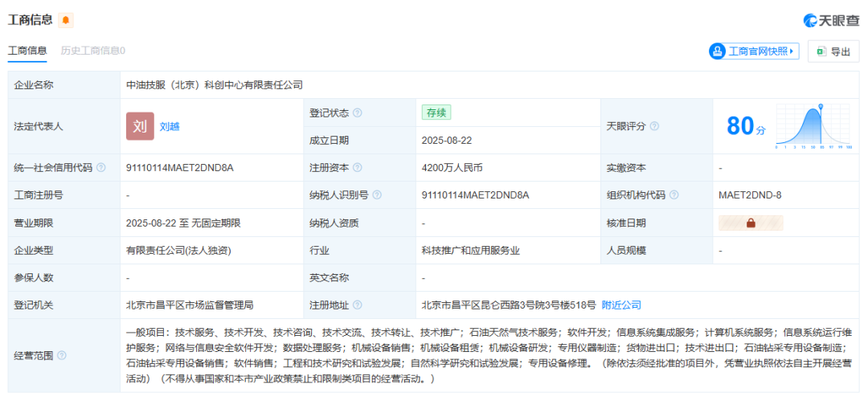Click organization code MAET2DND-8

point(750,195)
